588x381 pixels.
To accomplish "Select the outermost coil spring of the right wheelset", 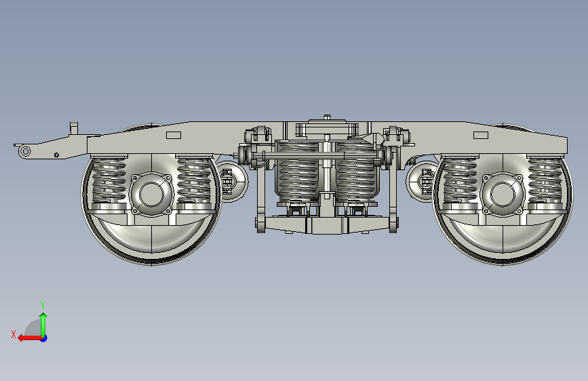I will pyautogui.click(x=545, y=180).
